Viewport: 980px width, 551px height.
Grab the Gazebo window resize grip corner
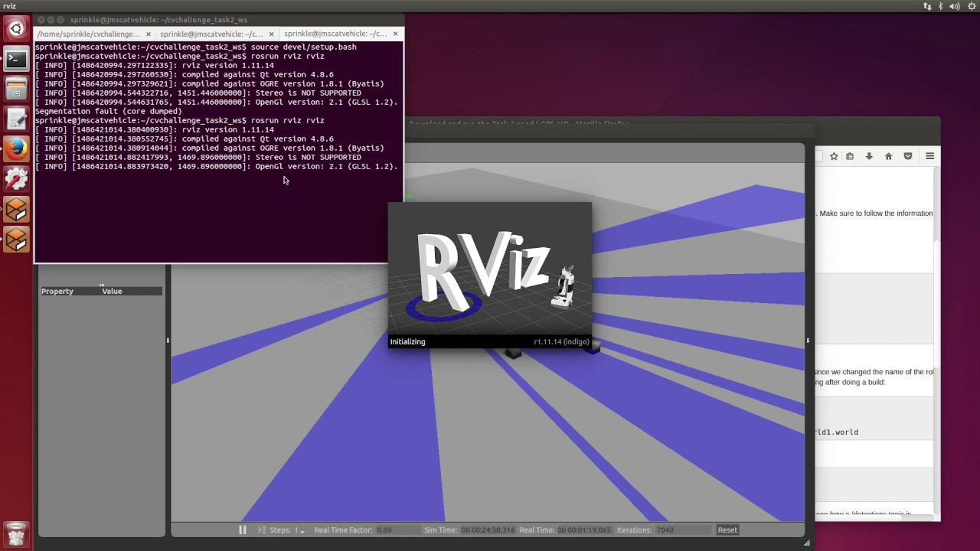[x=806, y=543]
